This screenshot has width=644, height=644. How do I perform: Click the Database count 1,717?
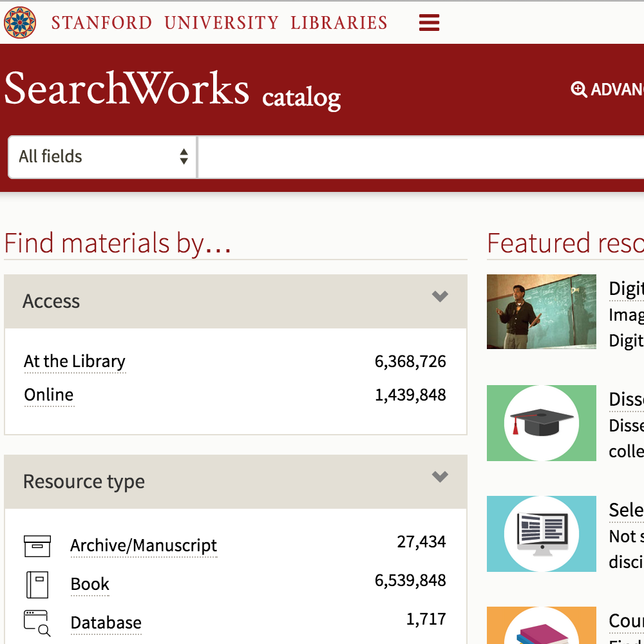426,619
